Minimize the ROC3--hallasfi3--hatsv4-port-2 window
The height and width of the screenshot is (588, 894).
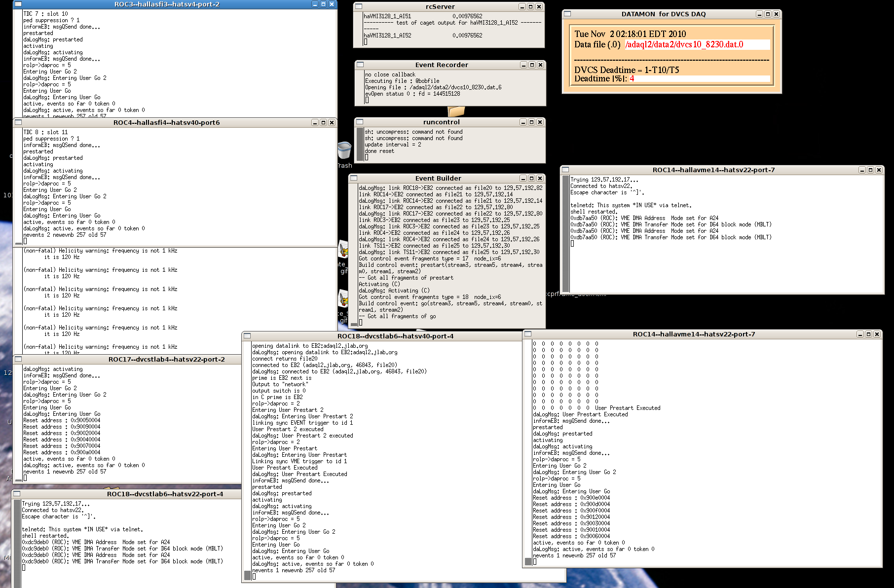(315, 4)
